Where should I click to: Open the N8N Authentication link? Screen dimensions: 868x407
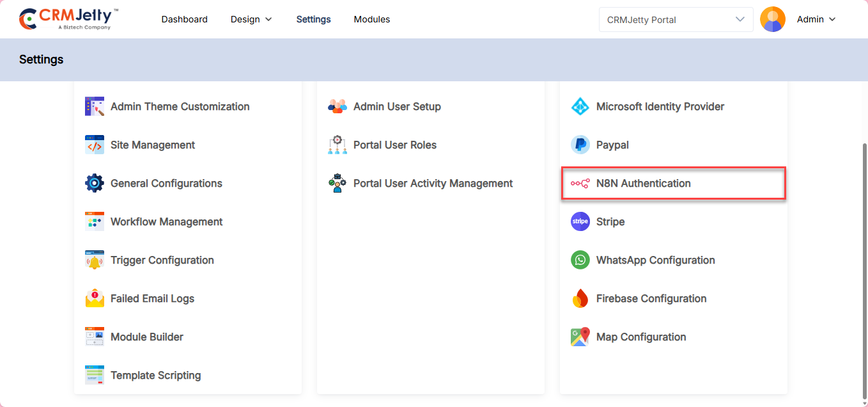pyautogui.click(x=643, y=184)
